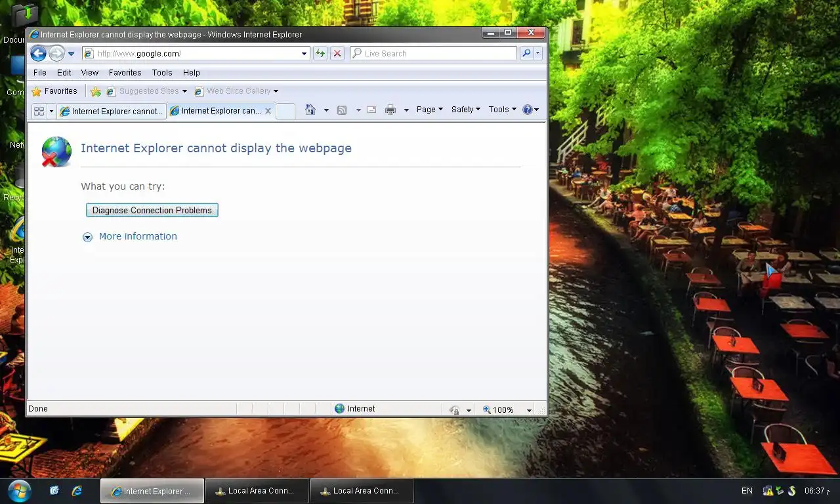Click the Read Mail envelope icon
Screen dimensions: 840x504
click(x=371, y=110)
